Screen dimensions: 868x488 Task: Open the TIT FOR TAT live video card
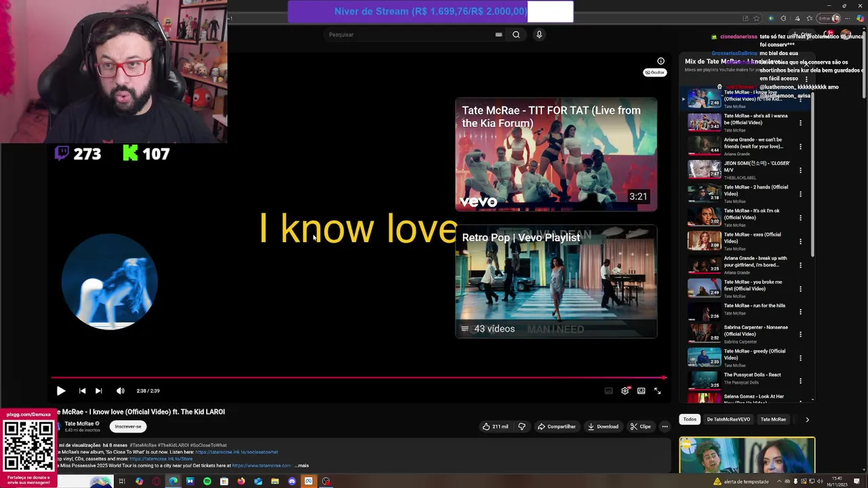click(556, 155)
